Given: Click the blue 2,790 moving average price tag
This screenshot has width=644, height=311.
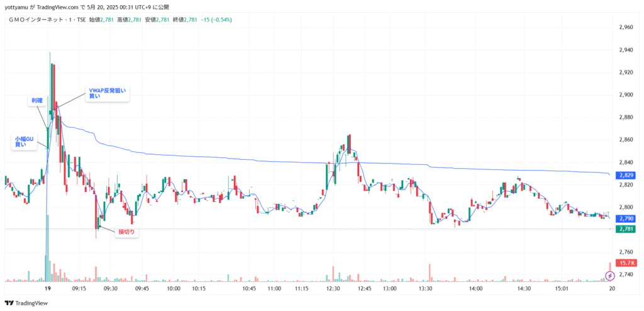Looking at the screenshot, I should [x=627, y=218].
